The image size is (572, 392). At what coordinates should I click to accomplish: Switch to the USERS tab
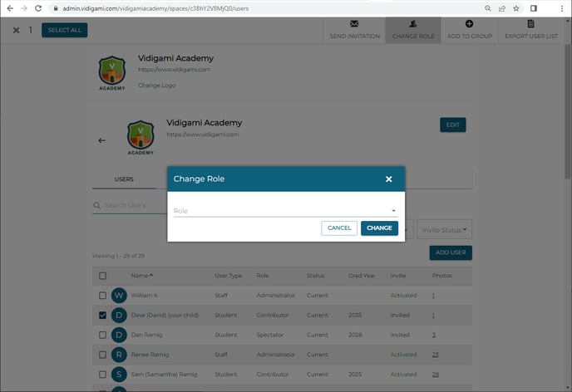[124, 179]
